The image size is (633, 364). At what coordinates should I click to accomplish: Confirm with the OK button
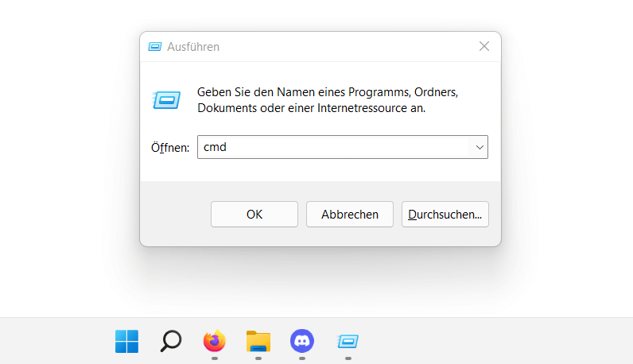point(254,215)
